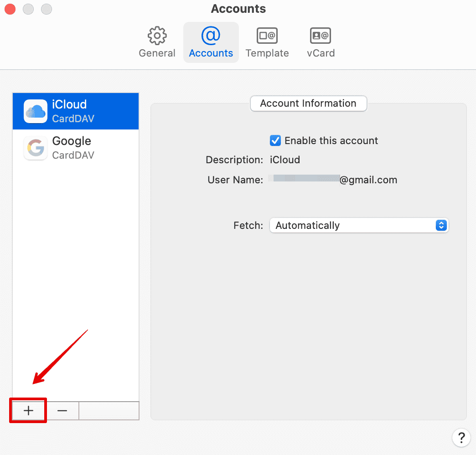This screenshot has width=476, height=455.
Task: Click the iCloud cloud icon
Action: 36,111
